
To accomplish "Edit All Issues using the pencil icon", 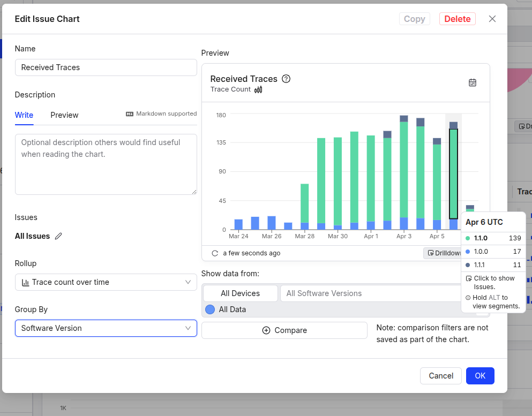I will tap(58, 236).
